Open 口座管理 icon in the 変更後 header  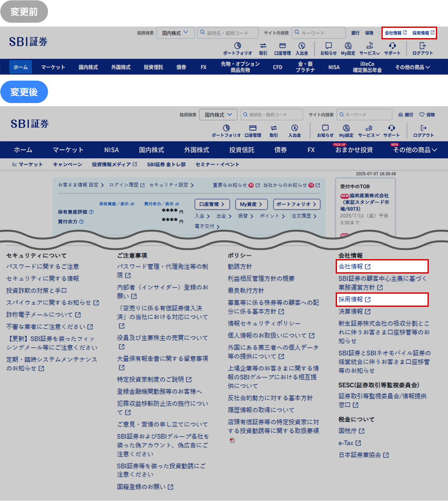point(253,128)
